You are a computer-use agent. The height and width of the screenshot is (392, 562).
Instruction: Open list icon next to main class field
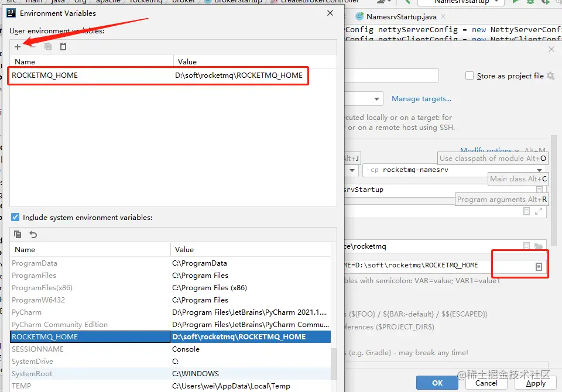539,189
